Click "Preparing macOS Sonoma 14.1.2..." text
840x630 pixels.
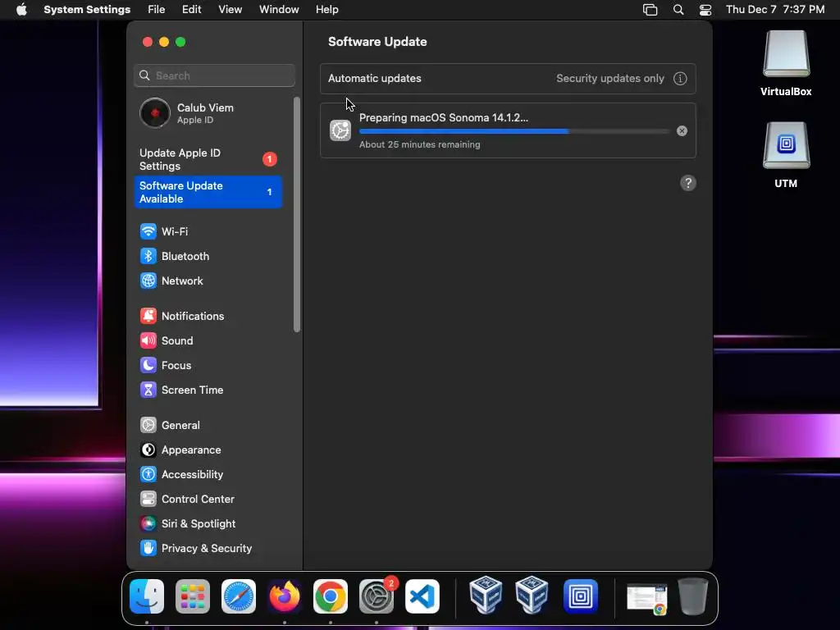coord(444,118)
